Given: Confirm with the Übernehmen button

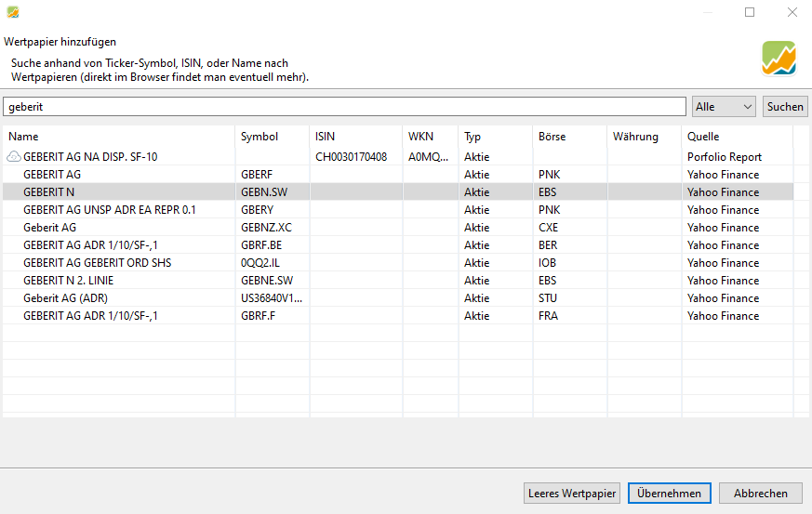Looking at the screenshot, I should (670, 494).
